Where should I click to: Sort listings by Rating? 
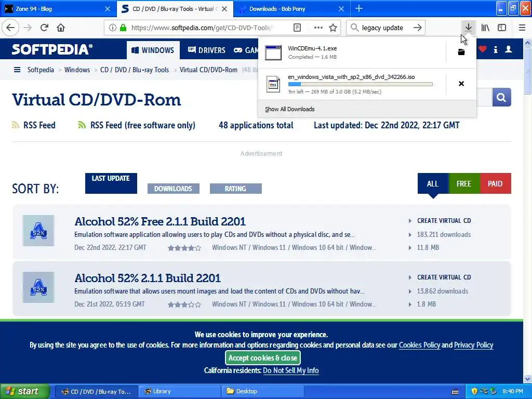point(235,189)
